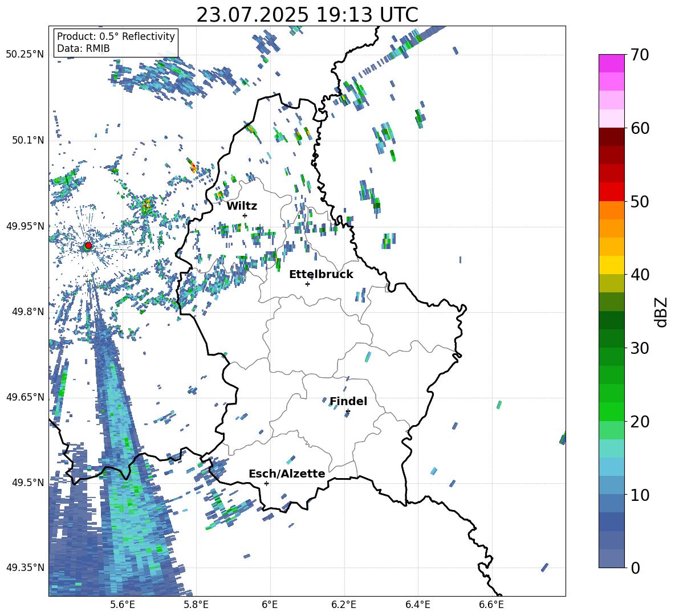Viewport: 675px width, 616px height.
Task: Click the 10 value on the colorbar
Action: click(x=639, y=495)
